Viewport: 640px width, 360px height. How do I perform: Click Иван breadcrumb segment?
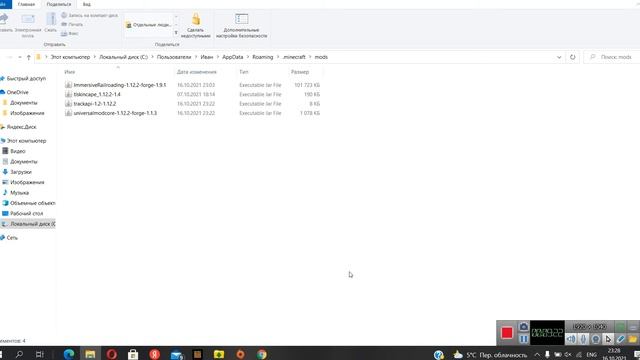(x=207, y=57)
